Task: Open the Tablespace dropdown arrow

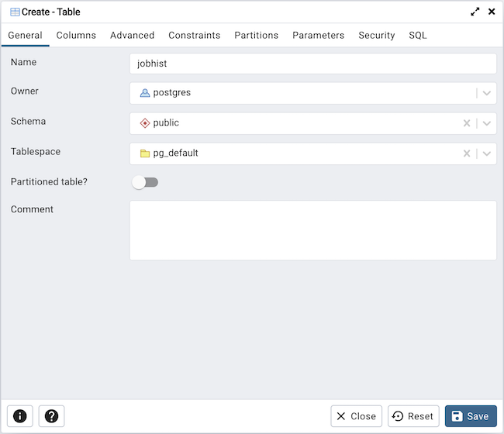Action: [487, 153]
